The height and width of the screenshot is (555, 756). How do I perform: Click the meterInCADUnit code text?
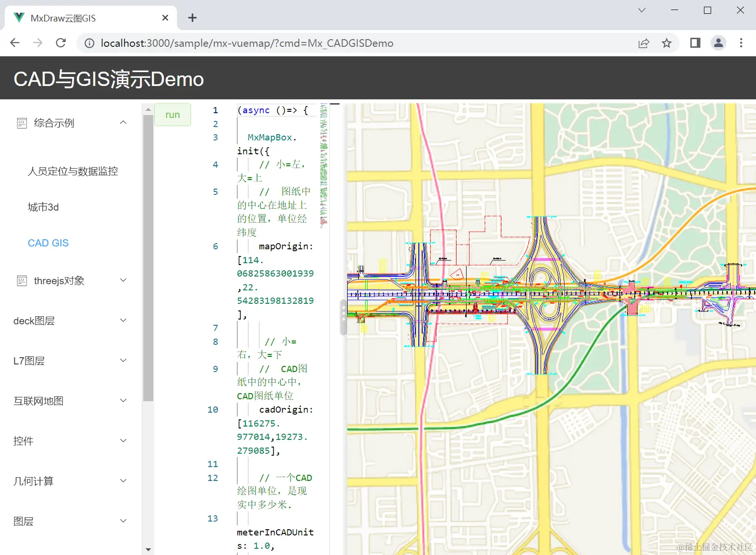pyautogui.click(x=275, y=533)
